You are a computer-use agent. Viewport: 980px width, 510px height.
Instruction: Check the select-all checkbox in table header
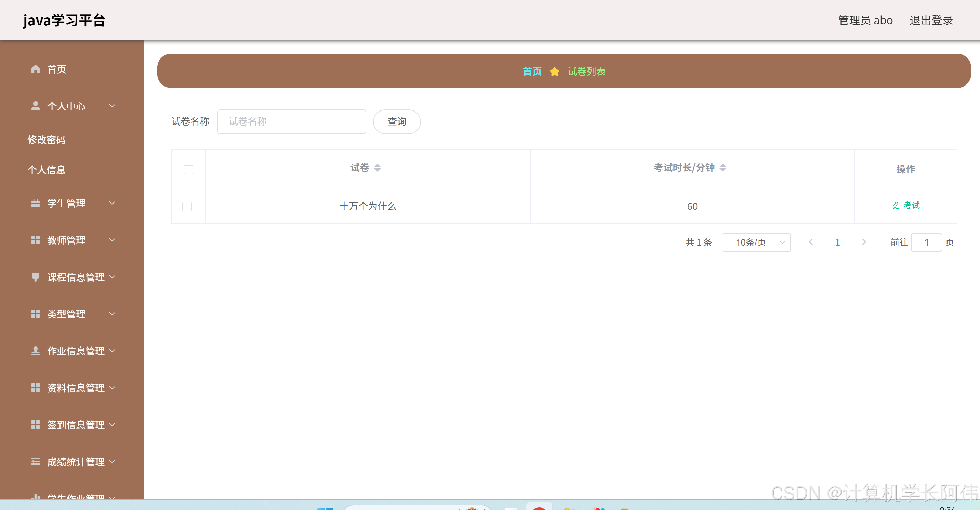188,169
